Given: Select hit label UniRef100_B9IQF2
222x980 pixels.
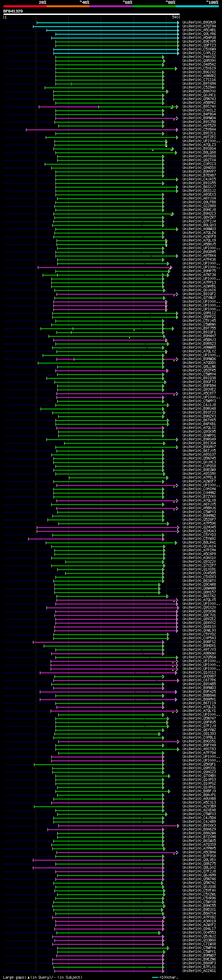Looking at the screenshot, I should (199, 294).
